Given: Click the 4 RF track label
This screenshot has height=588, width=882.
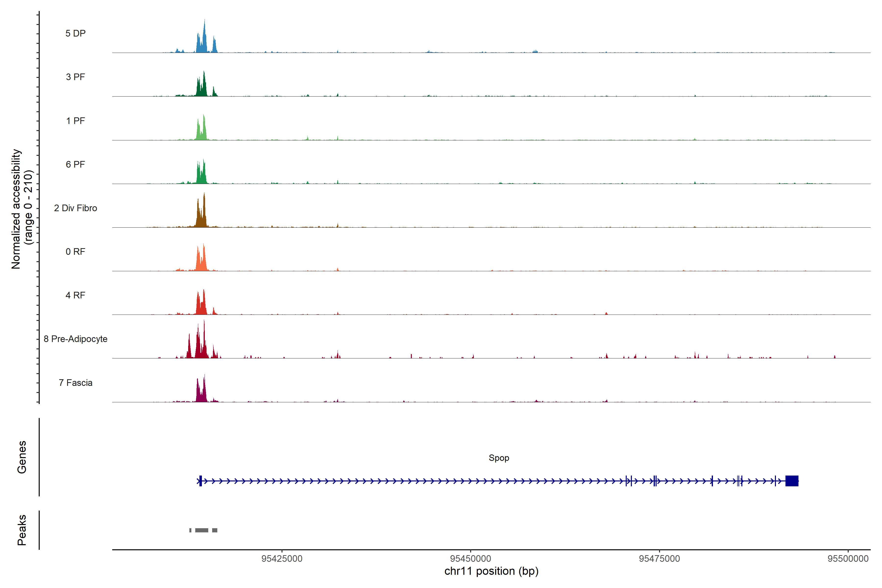Looking at the screenshot, I should [75, 295].
